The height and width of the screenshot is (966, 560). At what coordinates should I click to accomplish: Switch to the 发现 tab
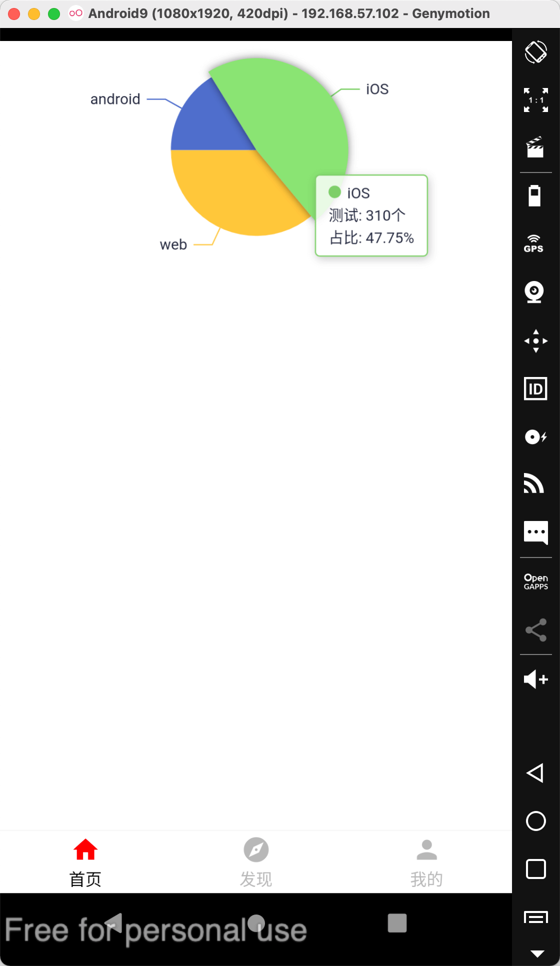coord(256,862)
